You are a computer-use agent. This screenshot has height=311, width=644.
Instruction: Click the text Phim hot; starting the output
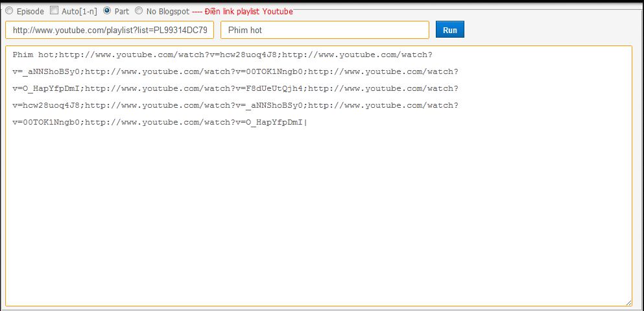pos(36,55)
